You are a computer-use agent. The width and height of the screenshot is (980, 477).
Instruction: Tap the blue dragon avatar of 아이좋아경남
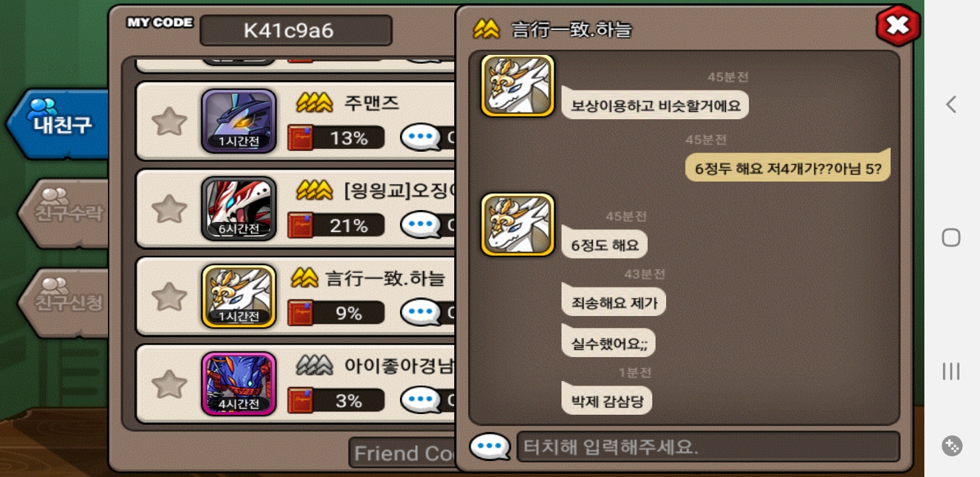[x=239, y=384]
